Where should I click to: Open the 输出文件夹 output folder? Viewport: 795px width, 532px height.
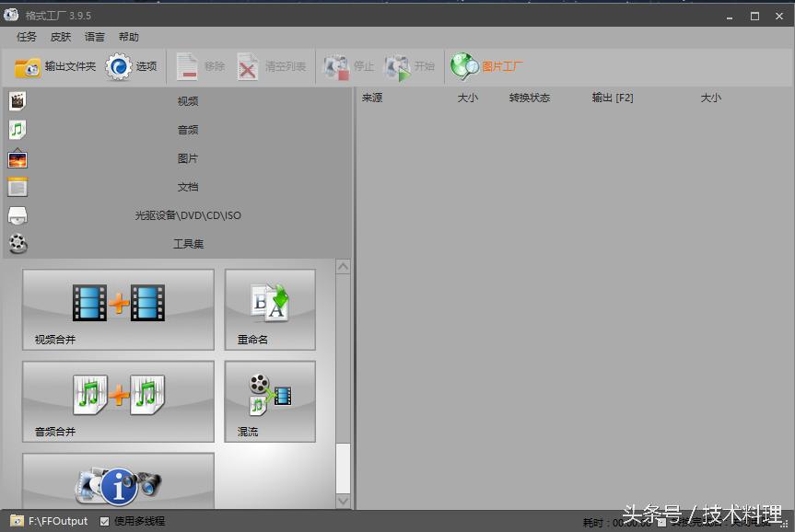(x=55, y=67)
